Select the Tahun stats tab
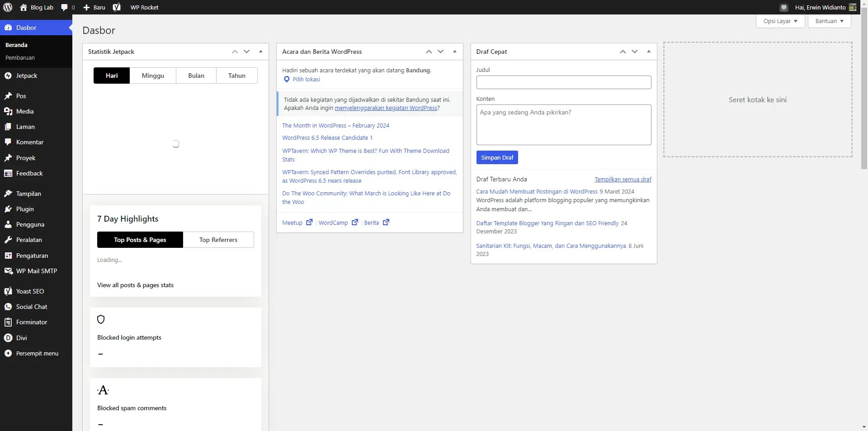The height and width of the screenshot is (431, 868). [x=237, y=76]
